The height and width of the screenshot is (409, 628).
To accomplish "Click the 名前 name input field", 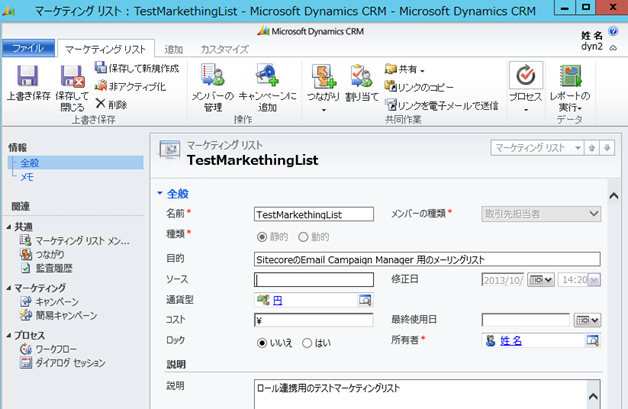I will pyautogui.click(x=314, y=214).
